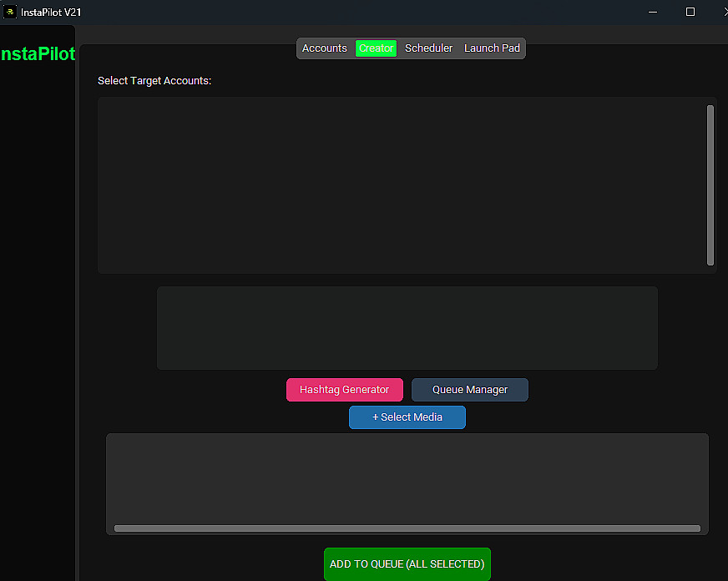This screenshot has height=581, width=728.
Task: Click Add To Queue (All Selected)
Action: pyautogui.click(x=407, y=564)
